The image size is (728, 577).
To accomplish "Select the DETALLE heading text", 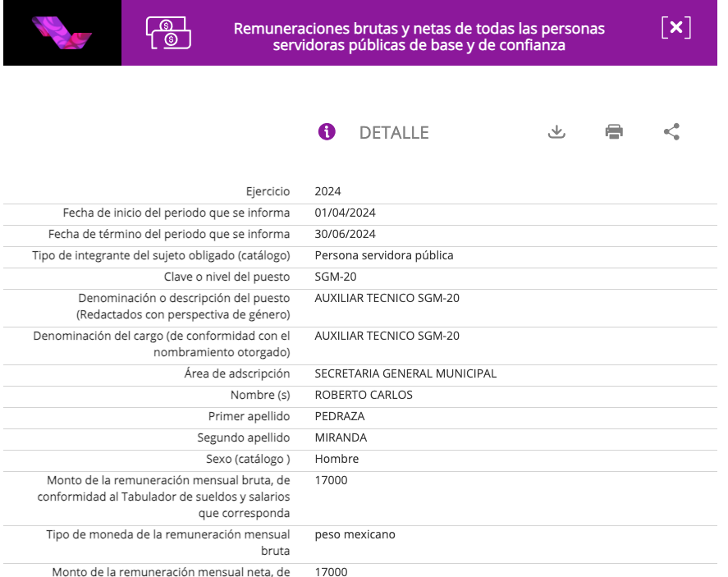I will pos(394,133).
